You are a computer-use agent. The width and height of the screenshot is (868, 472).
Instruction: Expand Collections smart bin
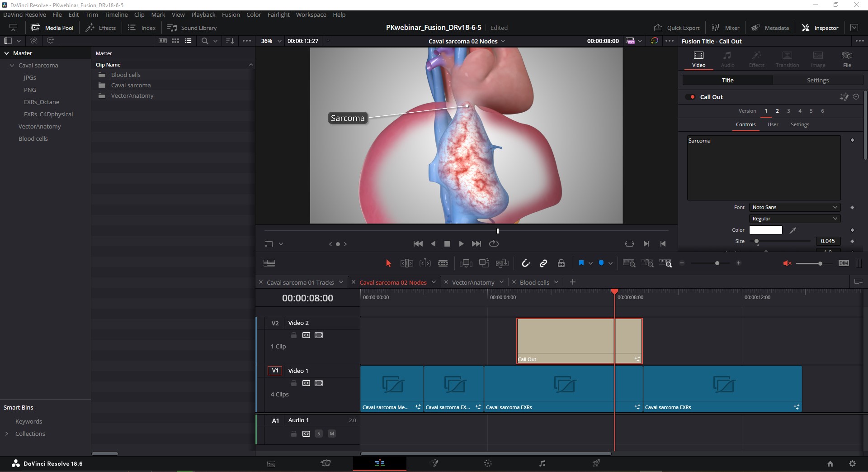point(6,434)
